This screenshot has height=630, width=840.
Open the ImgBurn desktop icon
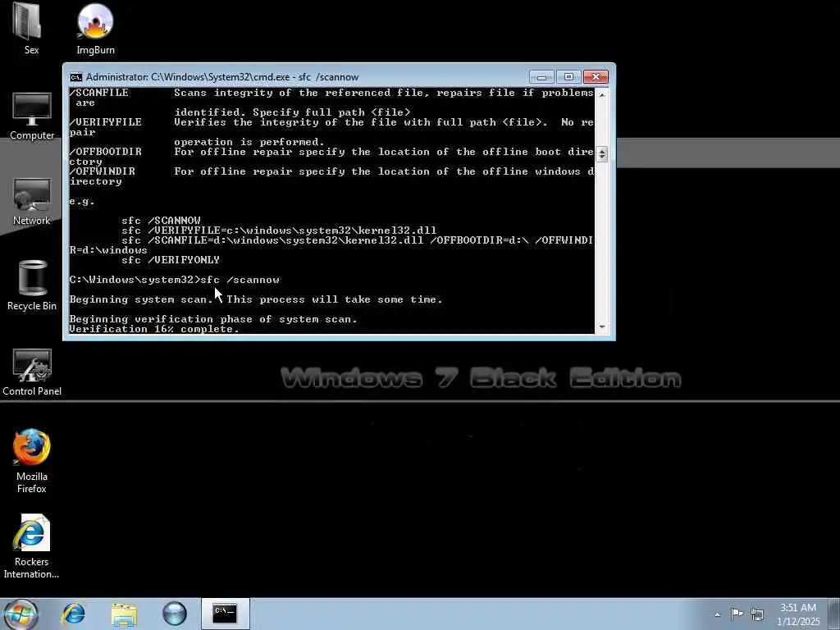pos(95,30)
